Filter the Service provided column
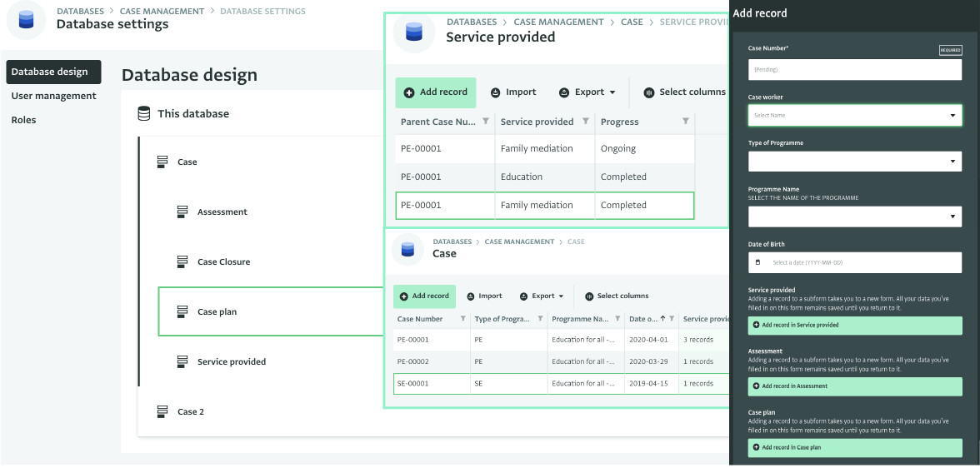This screenshot has height=468, width=980. pos(586,122)
